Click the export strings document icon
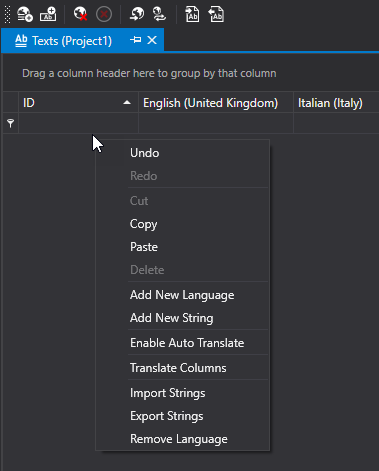379x471 pixels. click(x=216, y=14)
